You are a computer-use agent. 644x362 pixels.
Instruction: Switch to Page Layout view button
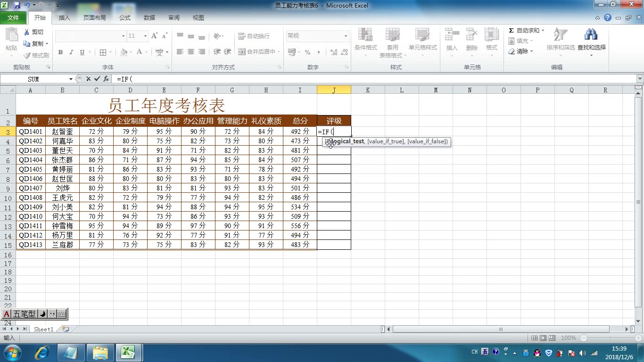pyautogui.click(x=543, y=338)
